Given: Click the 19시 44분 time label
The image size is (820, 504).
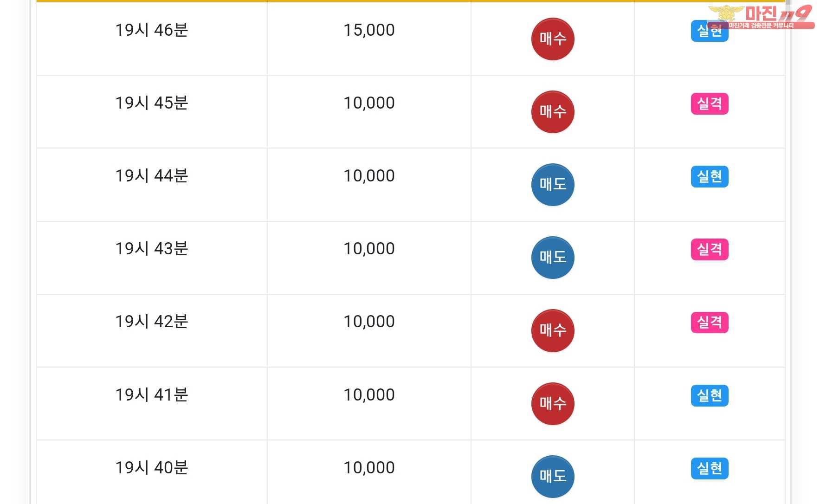Looking at the screenshot, I should tap(151, 176).
